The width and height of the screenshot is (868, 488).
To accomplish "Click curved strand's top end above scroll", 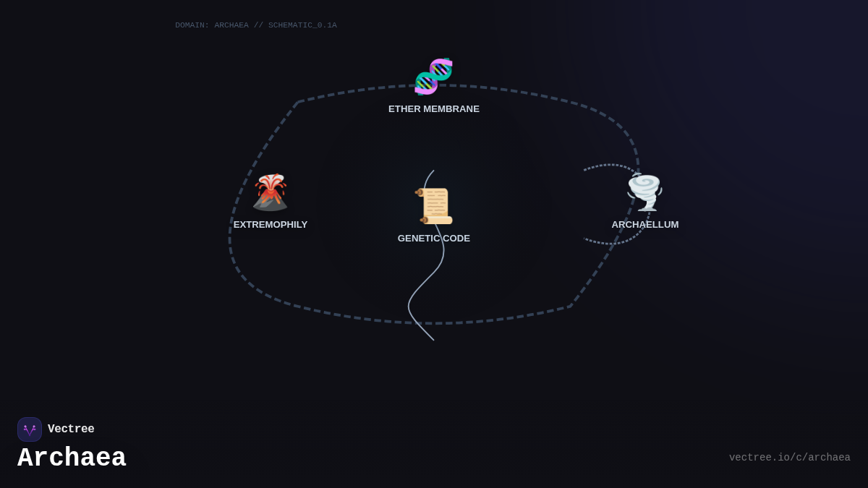I will click(x=433, y=171).
